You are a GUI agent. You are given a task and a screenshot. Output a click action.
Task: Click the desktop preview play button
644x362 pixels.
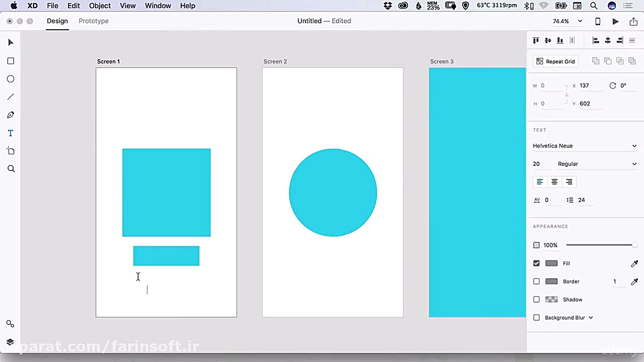click(x=615, y=21)
